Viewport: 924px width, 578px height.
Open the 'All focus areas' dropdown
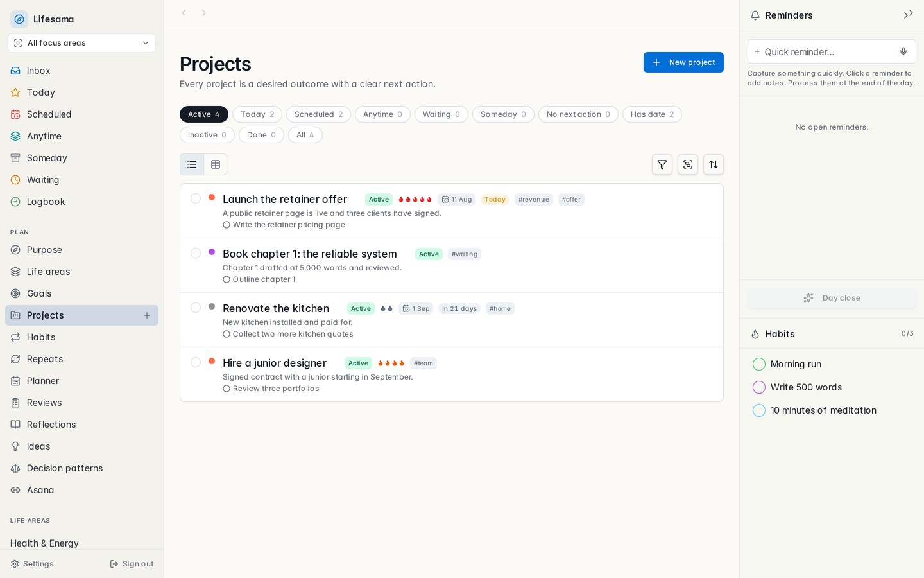pyautogui.click(x=81, y=43)
